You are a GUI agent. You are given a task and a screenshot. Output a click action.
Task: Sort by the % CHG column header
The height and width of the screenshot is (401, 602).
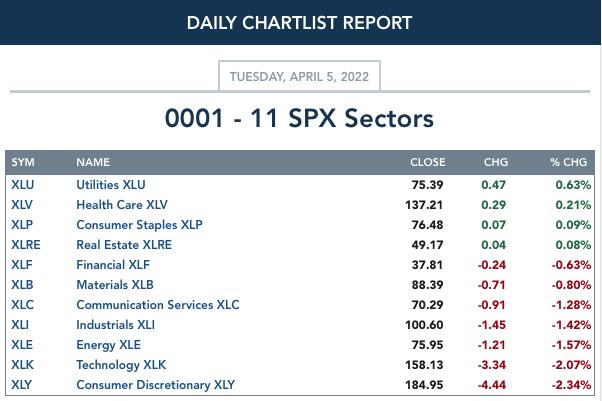pyautogui.click(x=568, y=162)
